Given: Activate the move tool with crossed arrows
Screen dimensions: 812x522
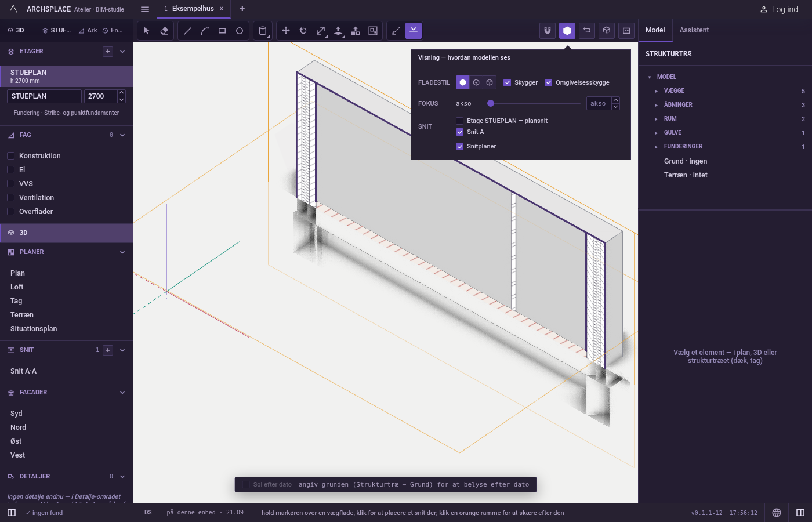Looking at the screenshot, I should coord(286,31).
